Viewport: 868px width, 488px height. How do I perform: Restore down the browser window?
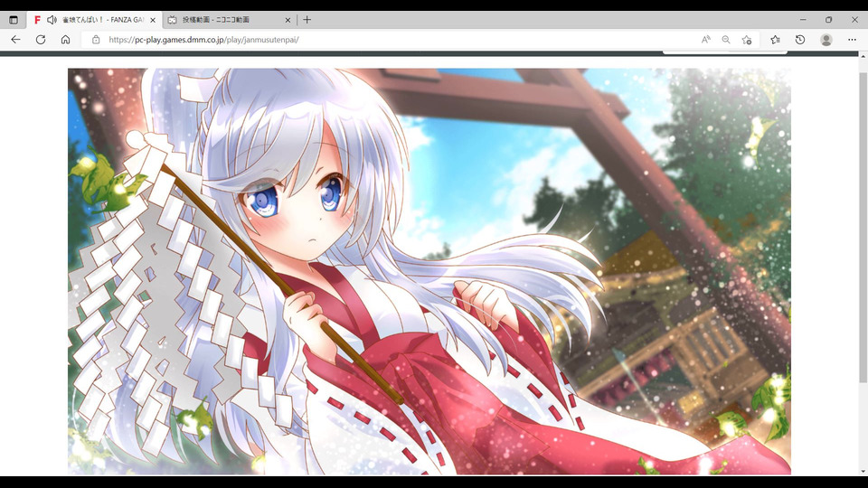click(x=829, y=19)
